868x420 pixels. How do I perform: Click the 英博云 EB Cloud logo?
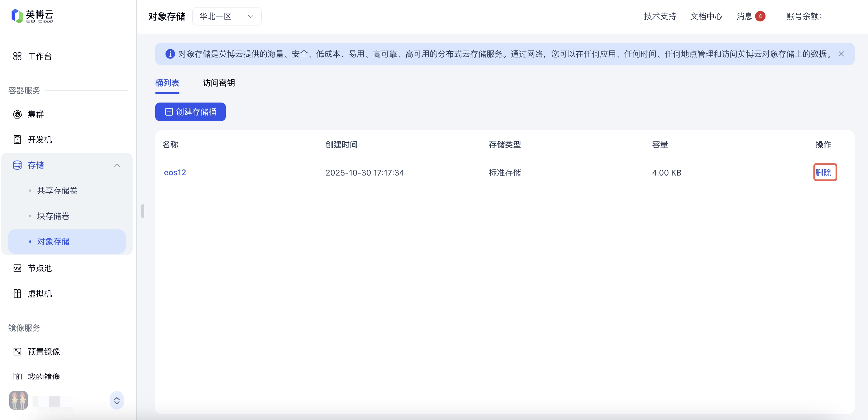coord(32,16)
